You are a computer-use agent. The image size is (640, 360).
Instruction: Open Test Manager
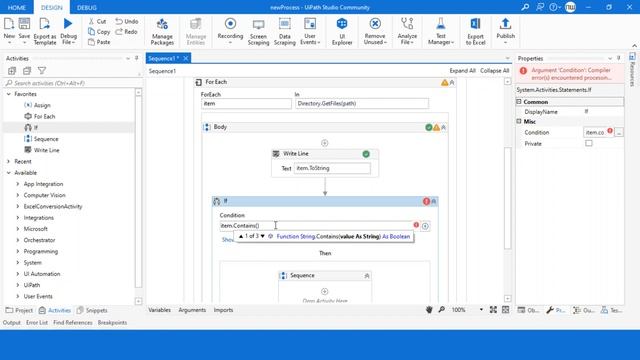(x=440, y=31)
